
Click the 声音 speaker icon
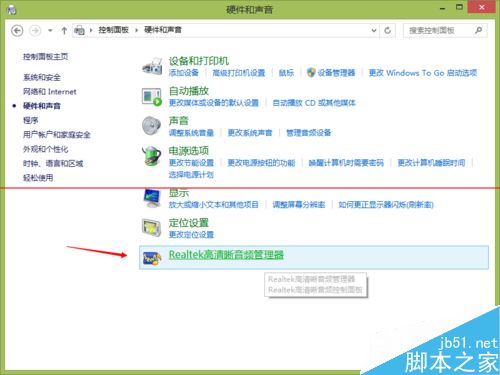pyautogui.click(x=151, y=126)
